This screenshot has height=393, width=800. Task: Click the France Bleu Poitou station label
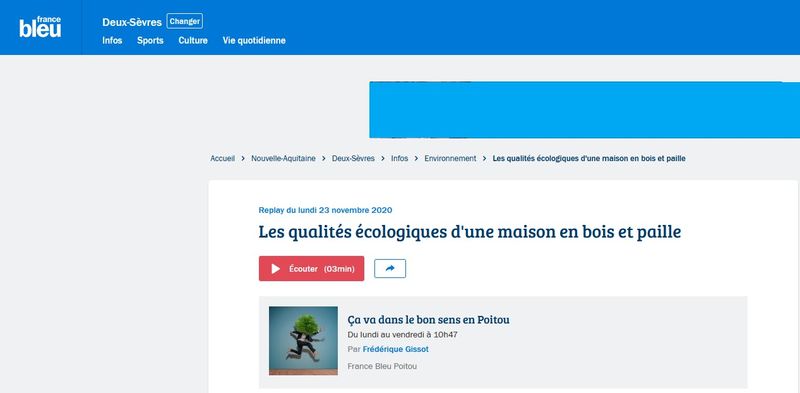tap(382, 366)
